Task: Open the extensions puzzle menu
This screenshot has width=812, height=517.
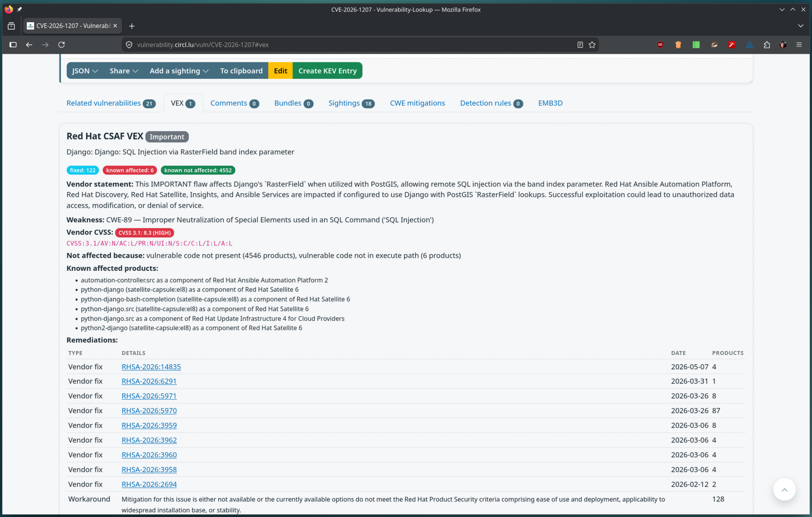Action: tap(767, 45)
